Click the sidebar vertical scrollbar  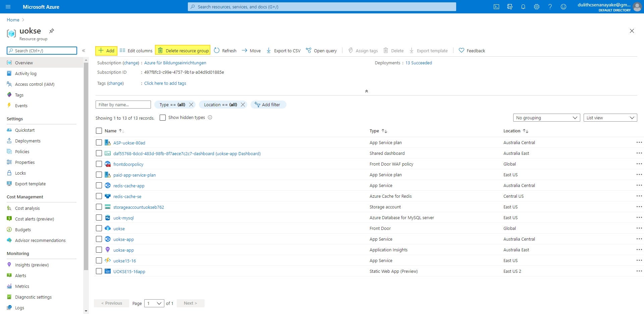coord(86,166)
